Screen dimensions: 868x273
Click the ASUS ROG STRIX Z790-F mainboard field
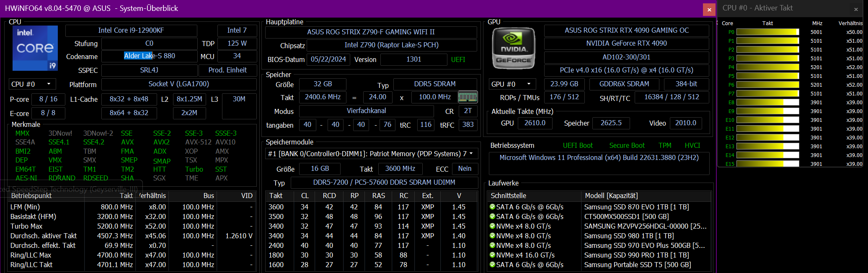coord(371,32)
